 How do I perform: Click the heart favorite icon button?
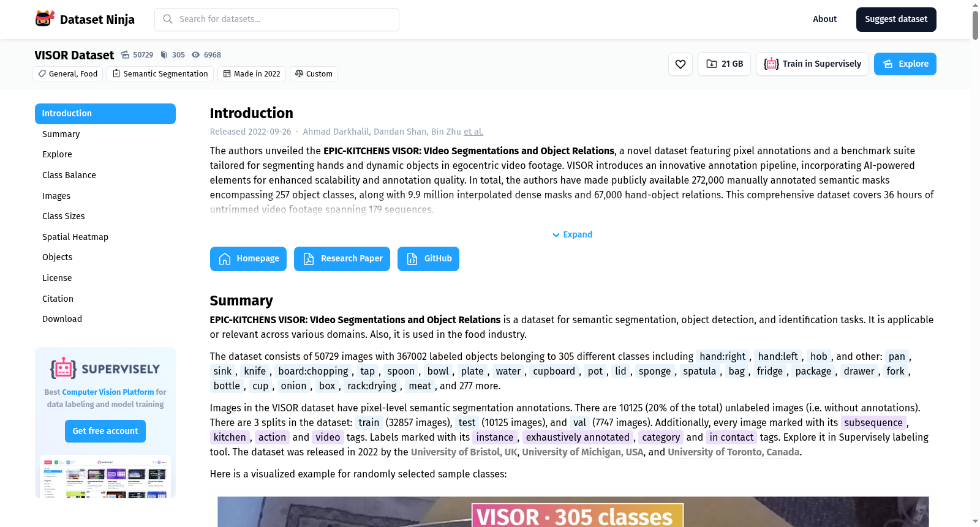680,64
